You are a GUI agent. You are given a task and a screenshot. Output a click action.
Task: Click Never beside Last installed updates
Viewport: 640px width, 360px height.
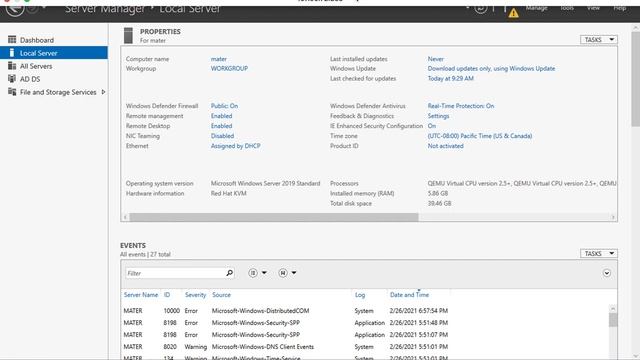436,59
